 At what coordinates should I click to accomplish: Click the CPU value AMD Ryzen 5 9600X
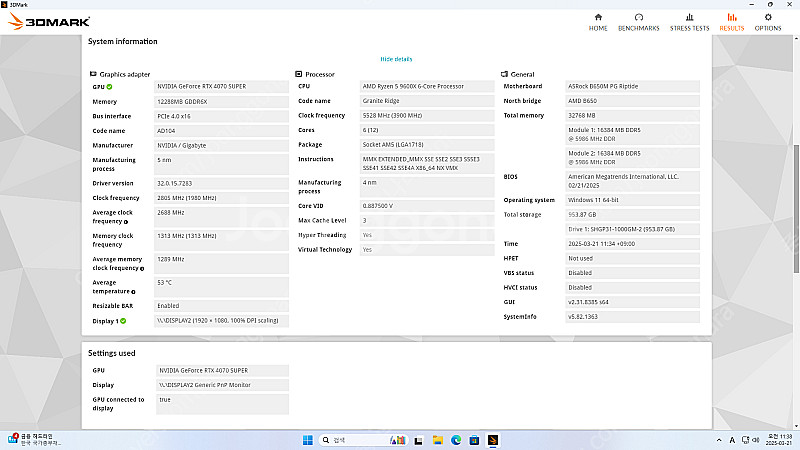427,86
